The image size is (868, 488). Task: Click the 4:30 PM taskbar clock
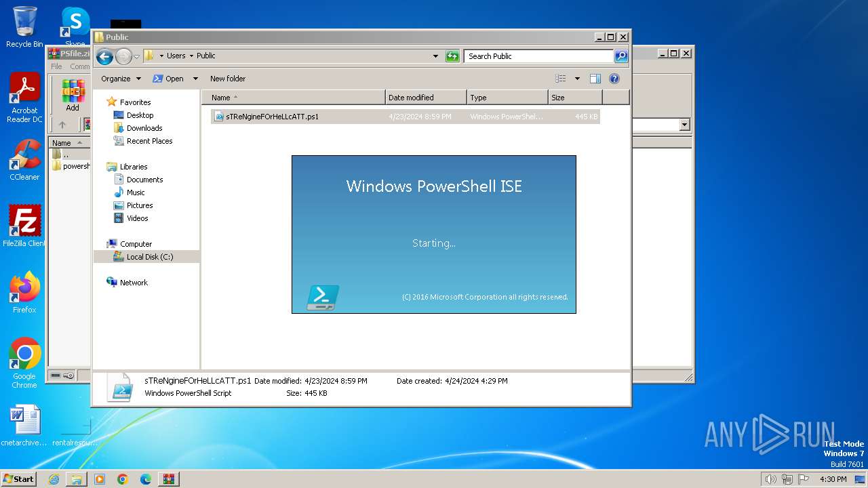click(833, 479)
